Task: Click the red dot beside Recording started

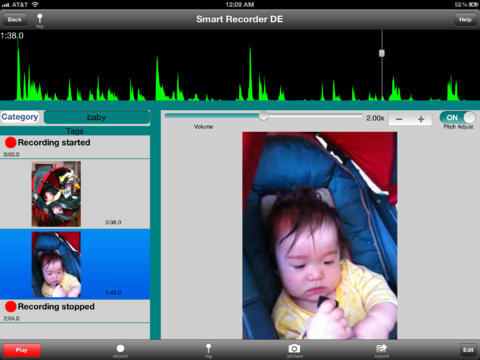Action: click(11, 142)
